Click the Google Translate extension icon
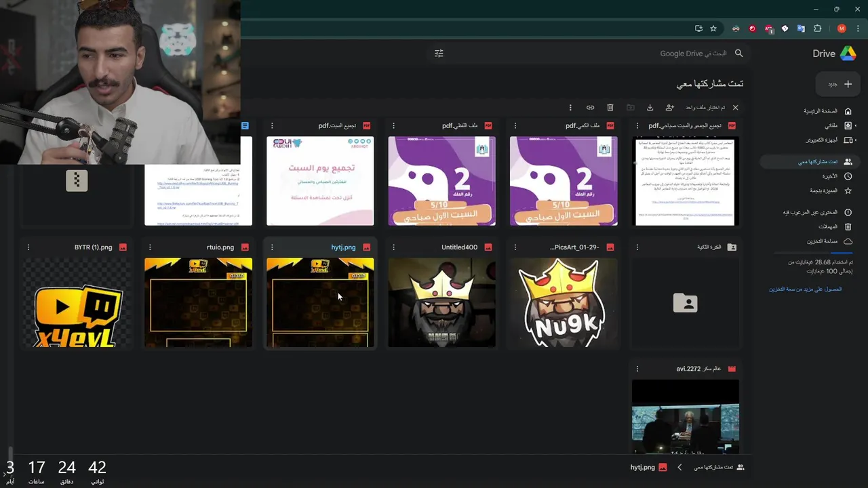The image size is (868, 488). (801, 28)
